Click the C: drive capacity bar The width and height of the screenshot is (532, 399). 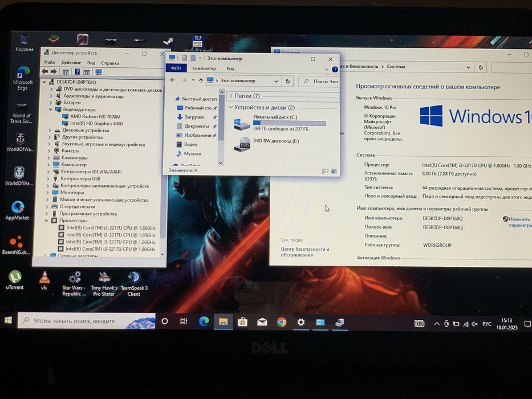click(290, 123)
